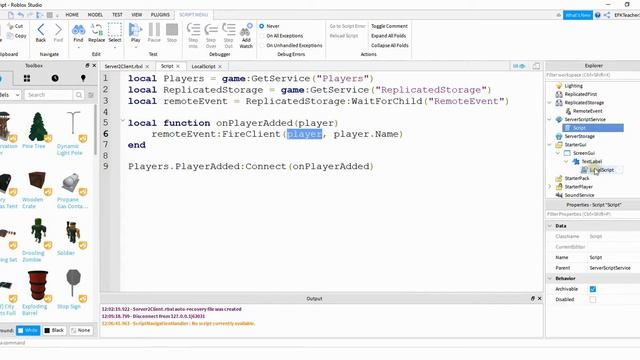Viewport: 640px width, 360px height.
Task: Click the Select tool icon
Action: pos(115,29)
